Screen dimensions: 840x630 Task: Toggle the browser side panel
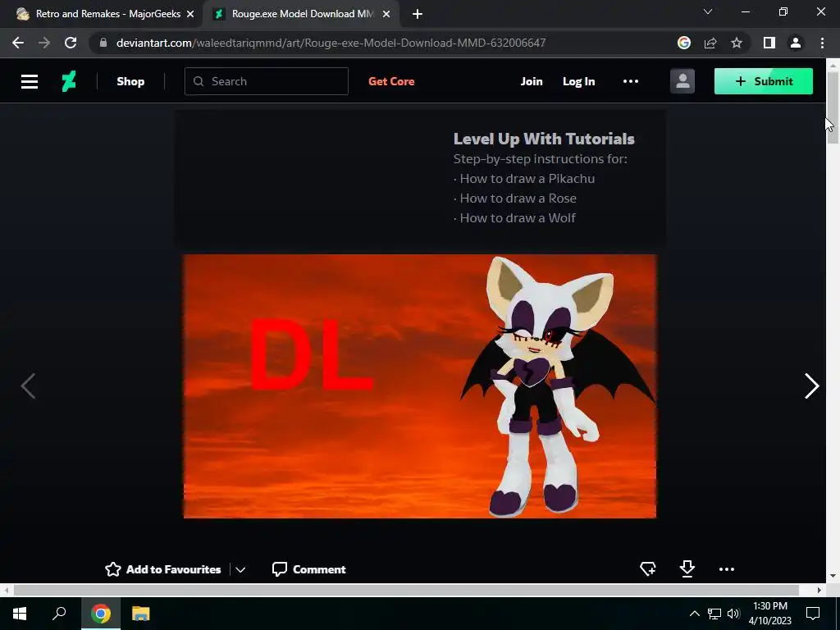769,43
